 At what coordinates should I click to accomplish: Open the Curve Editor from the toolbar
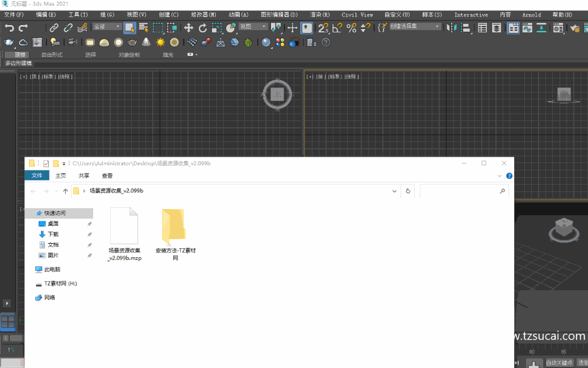tap(527, 27)
